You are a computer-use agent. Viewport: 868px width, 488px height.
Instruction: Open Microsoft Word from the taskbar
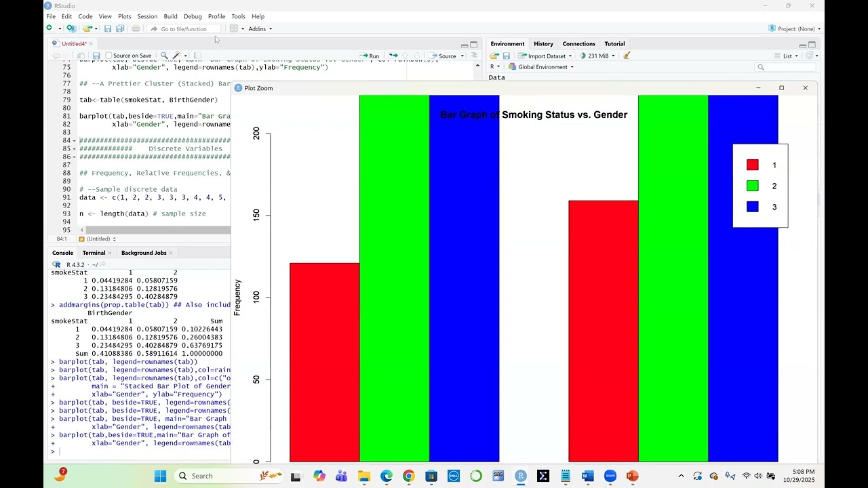pos(587,476)
